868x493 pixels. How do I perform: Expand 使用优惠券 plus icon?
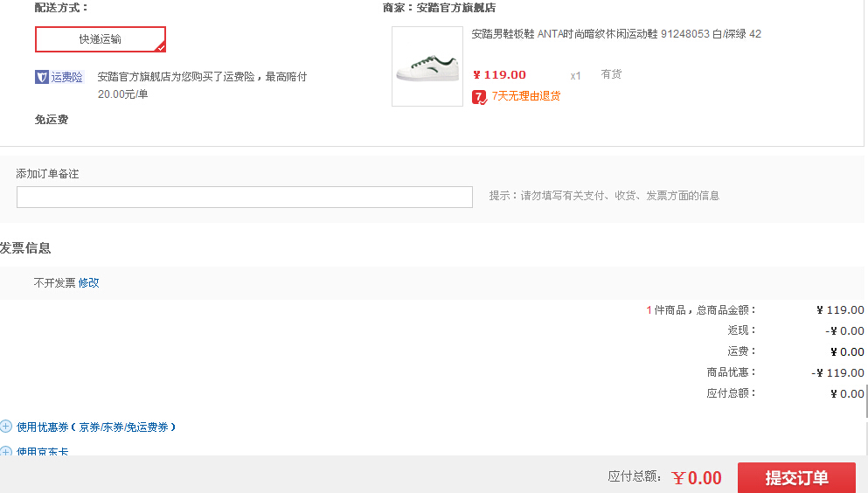pyautogui.click(x=5, y=426)
